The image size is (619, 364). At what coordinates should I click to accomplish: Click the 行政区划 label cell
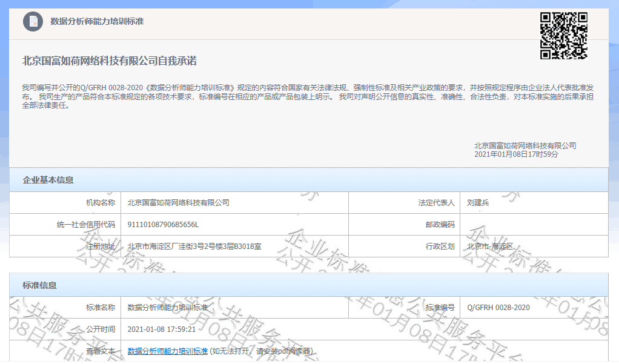pos(404,247)
